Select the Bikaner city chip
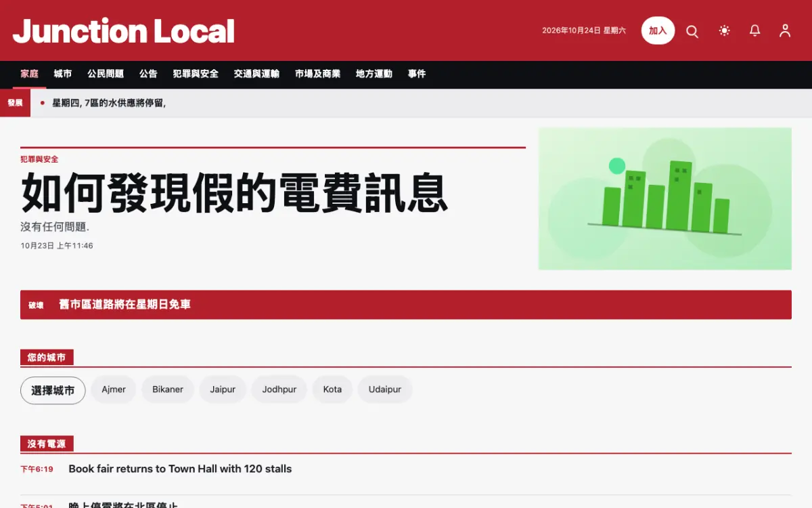This screenshot has height=508, width=812. click(x=168, y=389)
